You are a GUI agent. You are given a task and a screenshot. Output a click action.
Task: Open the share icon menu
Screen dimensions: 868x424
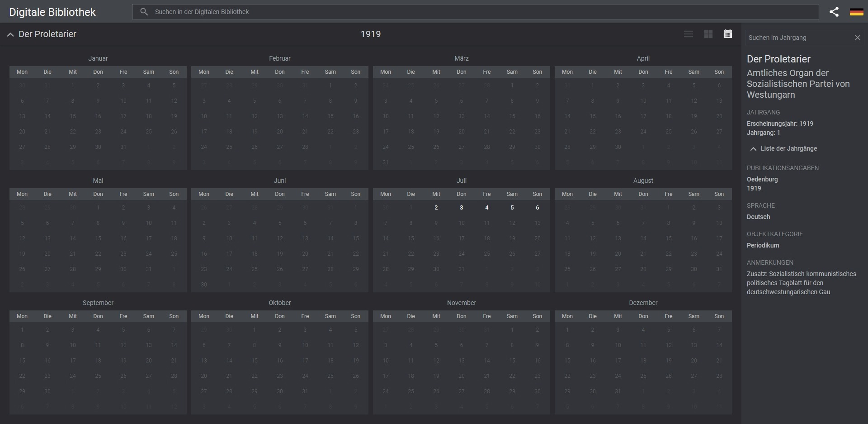(834, 12)
